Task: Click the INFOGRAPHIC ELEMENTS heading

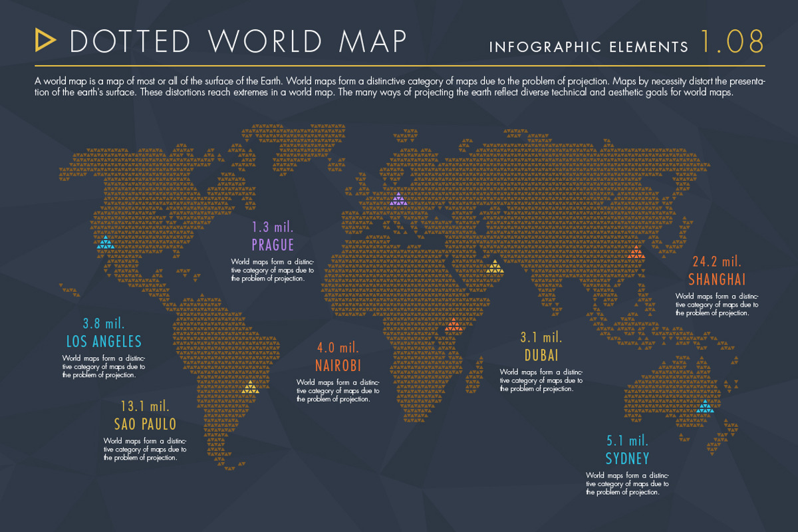Action: 589,47
